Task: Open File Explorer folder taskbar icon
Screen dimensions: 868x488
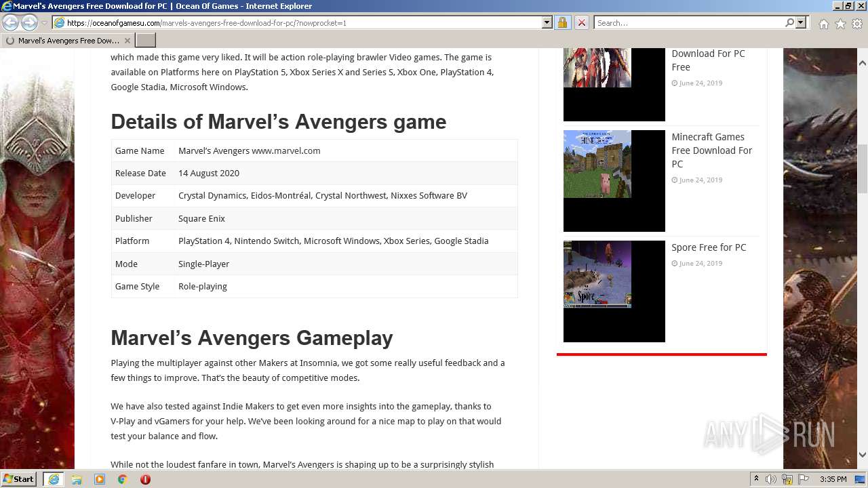Action: [x=77, y=479]
